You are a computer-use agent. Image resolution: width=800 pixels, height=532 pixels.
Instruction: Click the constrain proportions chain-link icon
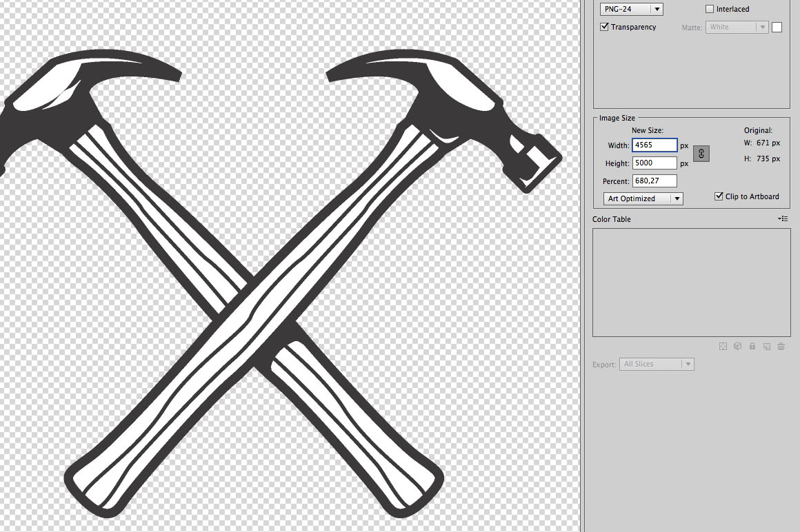701,154
